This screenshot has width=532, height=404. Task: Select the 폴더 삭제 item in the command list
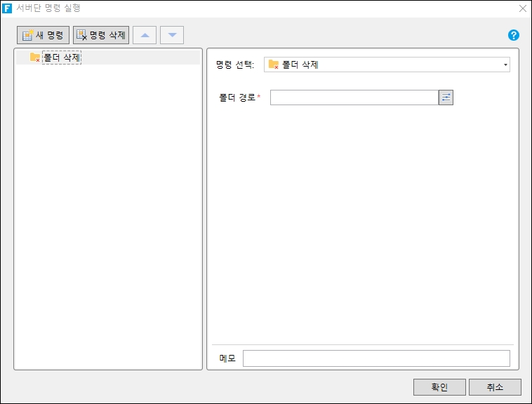(61, 58)
